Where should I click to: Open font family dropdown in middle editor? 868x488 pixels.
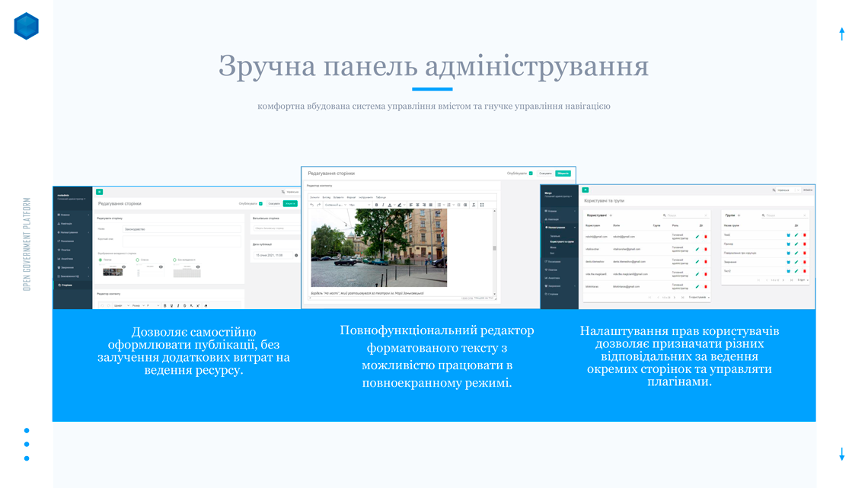(336, 205)
